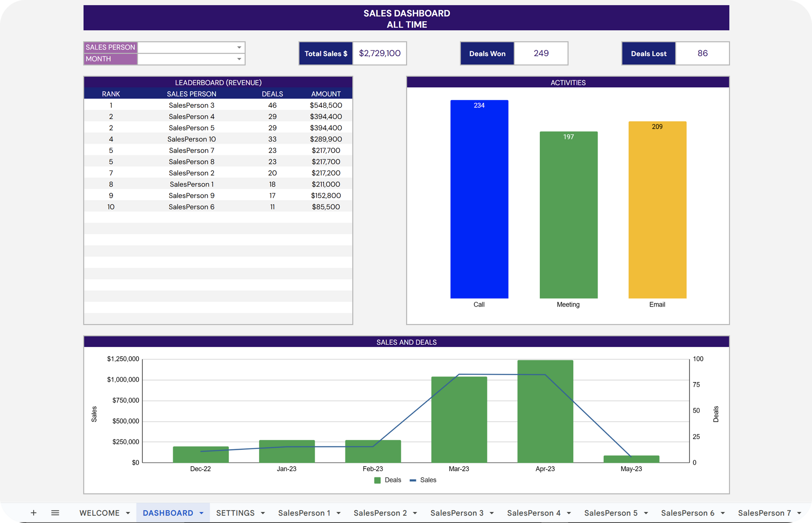812x523 pixels.
Task: Open the SalesPerson 1 sheet tab
Action: (304, 513)
